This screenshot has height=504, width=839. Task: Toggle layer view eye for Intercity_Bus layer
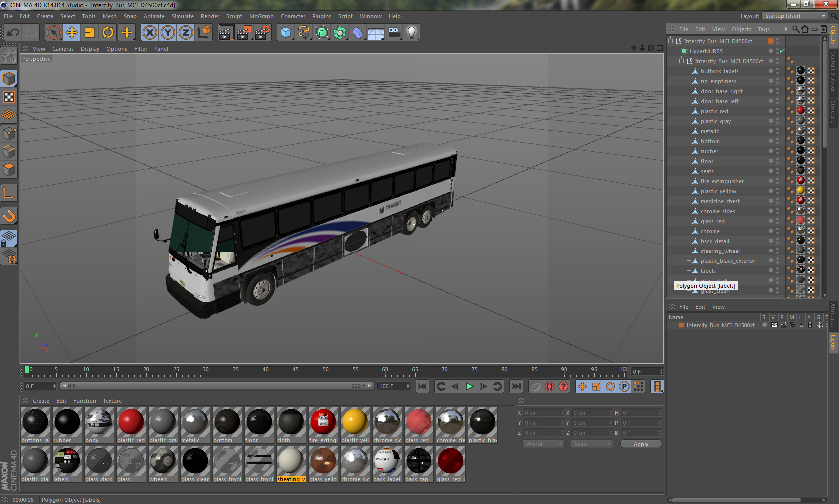coord(774,325)
